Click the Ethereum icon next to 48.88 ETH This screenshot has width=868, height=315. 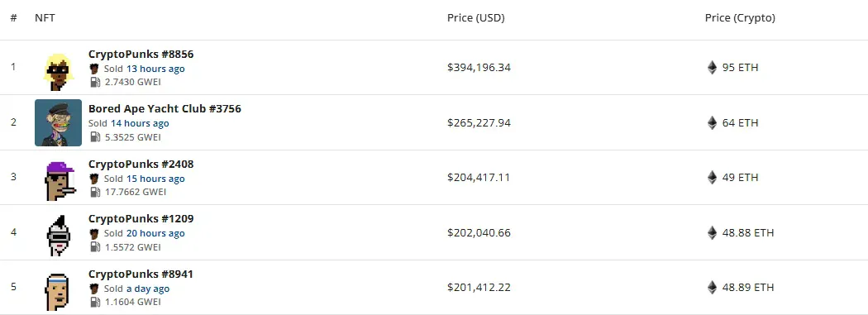coord(712,232)
